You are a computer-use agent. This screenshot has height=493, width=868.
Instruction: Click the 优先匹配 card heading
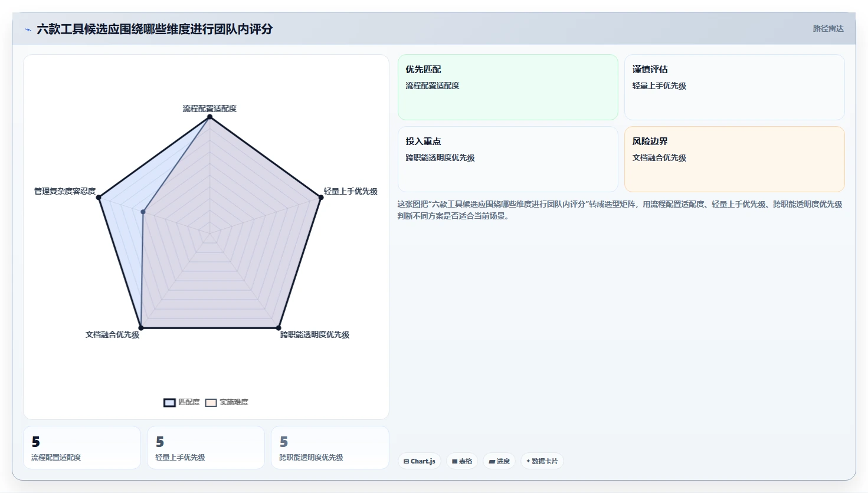pyautogui.click(x=423, y=70)
